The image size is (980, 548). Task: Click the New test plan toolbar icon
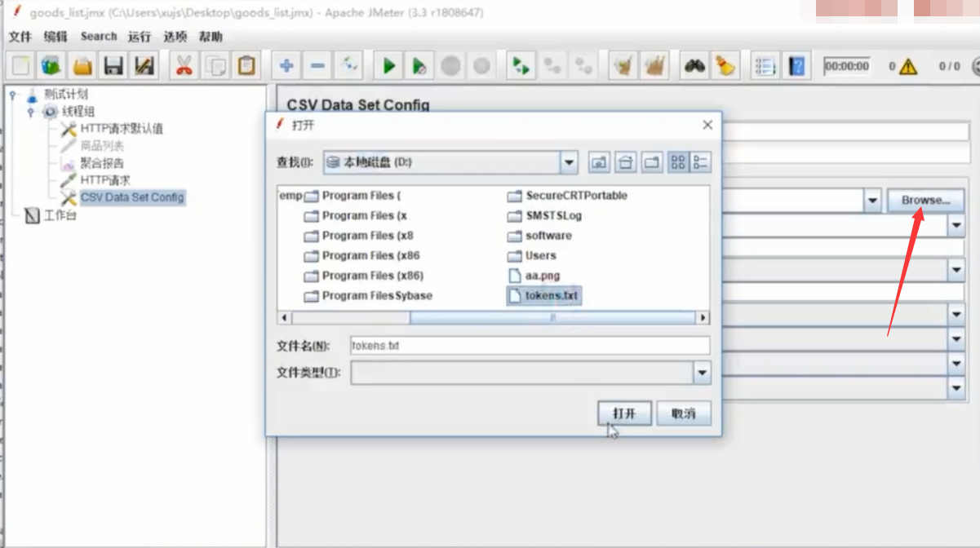click(21, 66)
